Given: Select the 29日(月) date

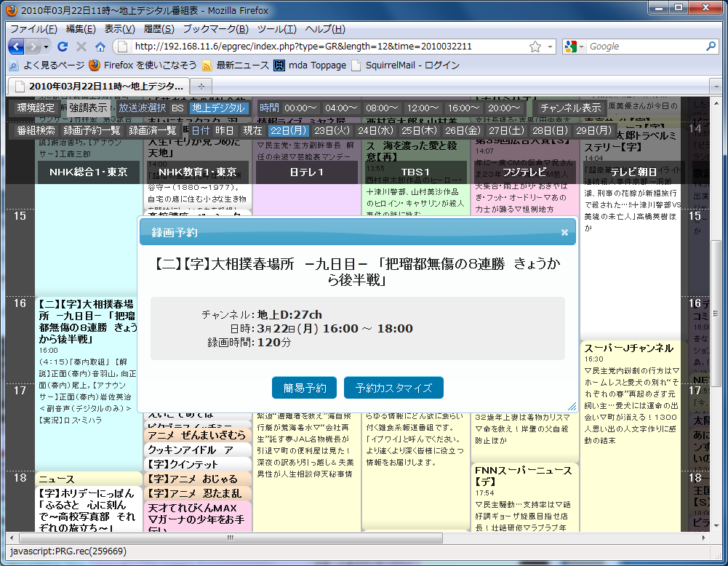Looking at the screenshot, I should click(x=594, y=131).
